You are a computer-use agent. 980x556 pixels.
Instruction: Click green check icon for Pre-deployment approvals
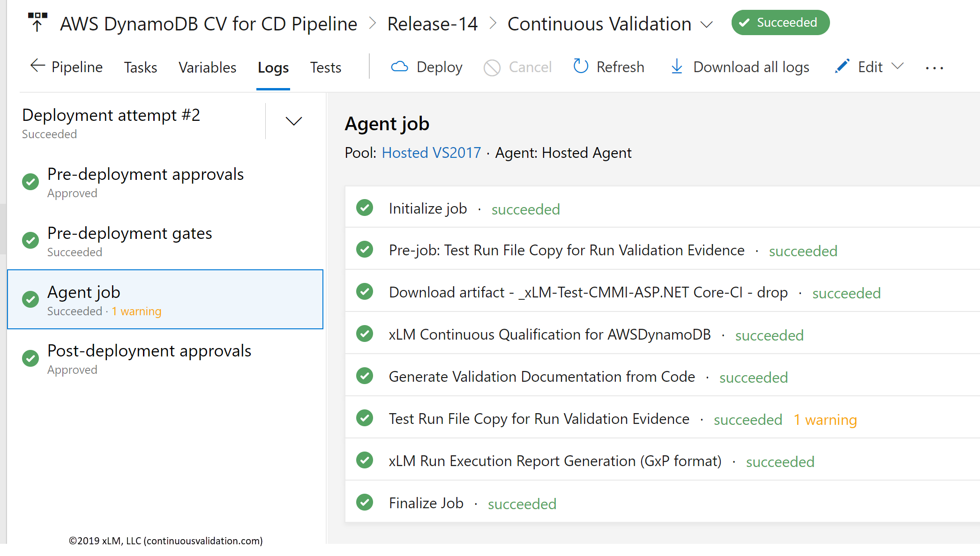coord(30,182)
